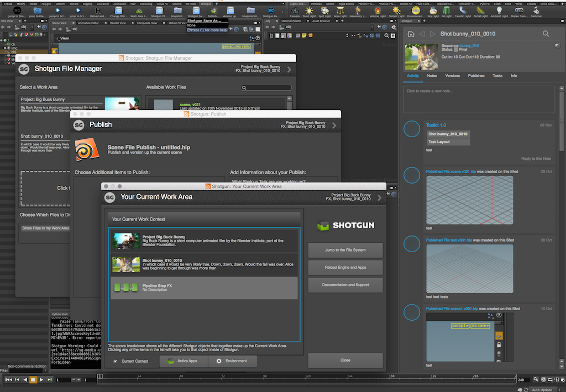Play the timeline forward
566x392 pixels.
click(41, 380)
